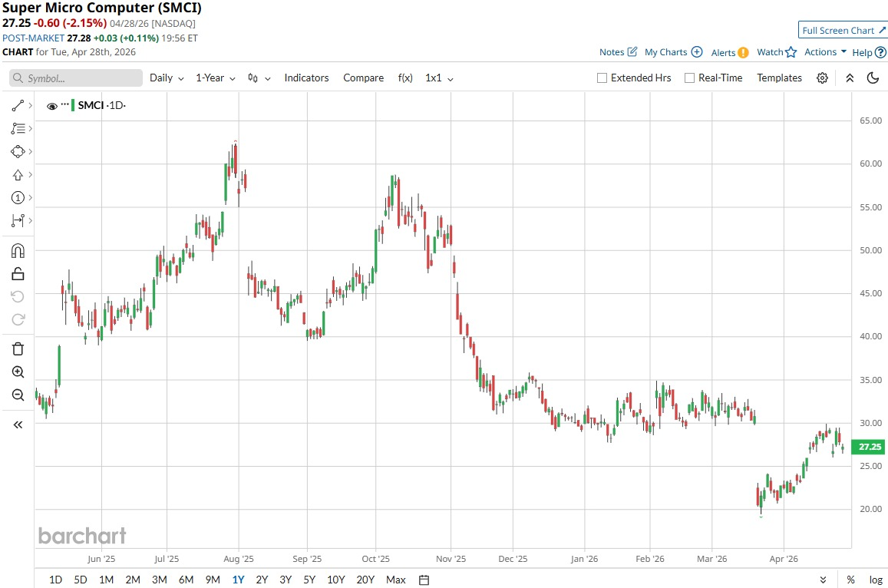Select the trend line drawing tool

click(x=18, y=105)
